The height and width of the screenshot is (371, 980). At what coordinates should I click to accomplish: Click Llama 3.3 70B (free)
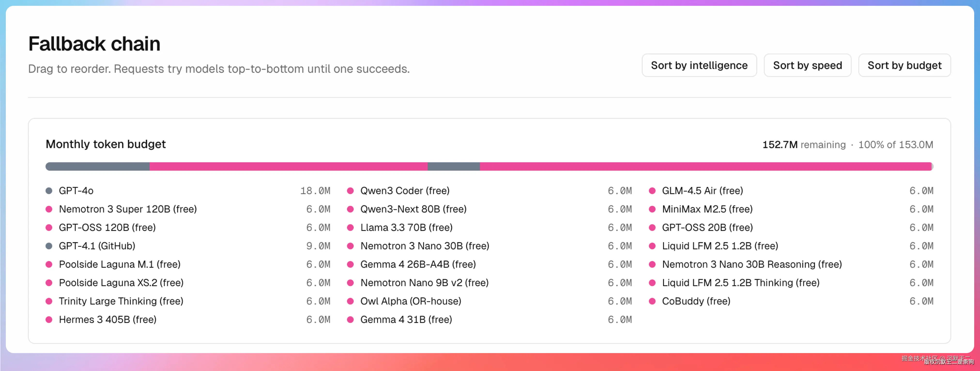click(406, 228)
